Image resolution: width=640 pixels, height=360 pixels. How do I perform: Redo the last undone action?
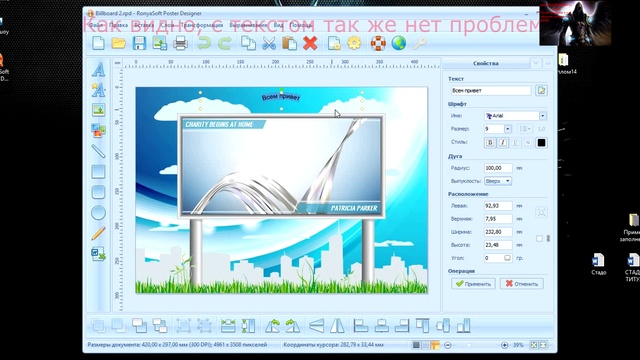(x=224, y=43)
